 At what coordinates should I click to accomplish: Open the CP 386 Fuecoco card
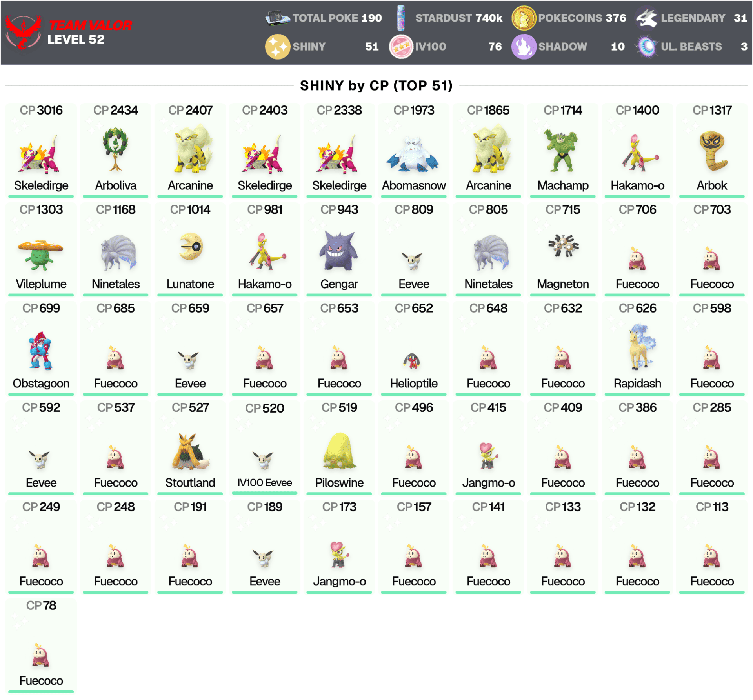click(637, 447)
